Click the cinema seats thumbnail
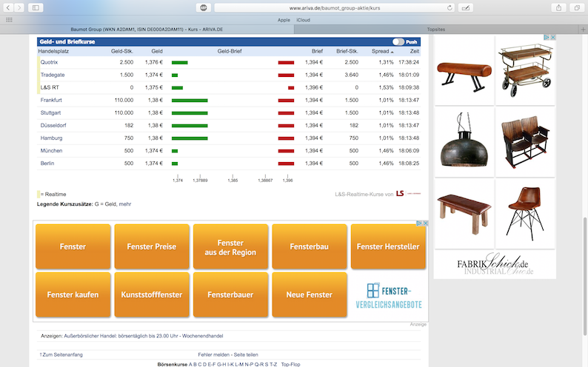The width and height of the screenshot is (588, 367). point(525,142)
